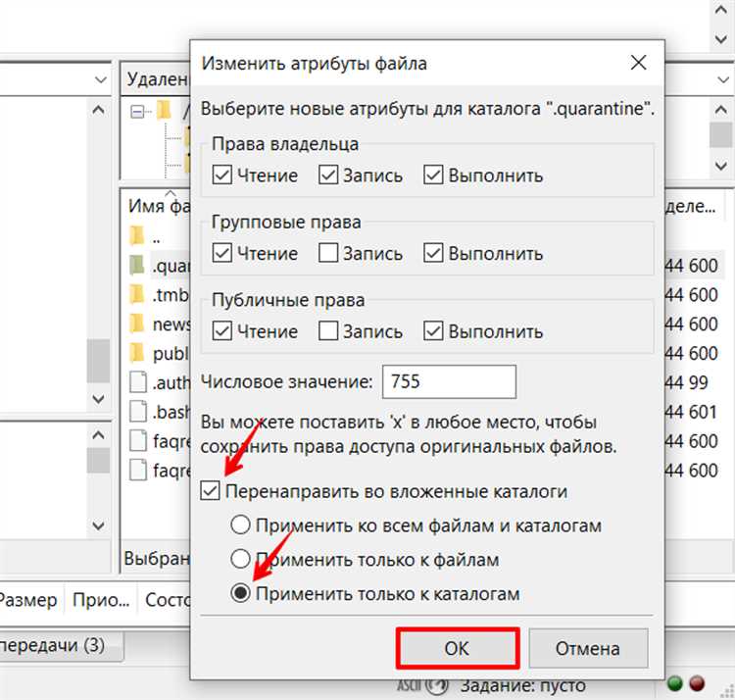Click the green status indicator light

(x=674, y=682)
